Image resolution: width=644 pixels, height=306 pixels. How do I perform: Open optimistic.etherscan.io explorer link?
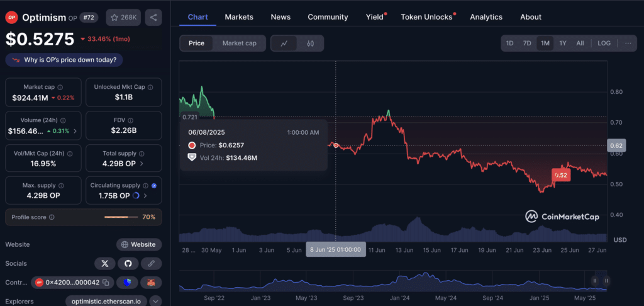[106, 302]
